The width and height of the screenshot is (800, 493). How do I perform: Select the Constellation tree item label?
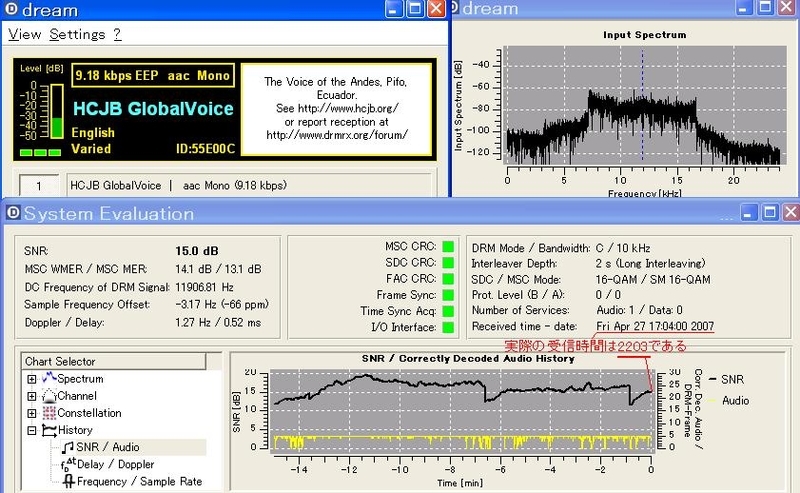point(89,413)
